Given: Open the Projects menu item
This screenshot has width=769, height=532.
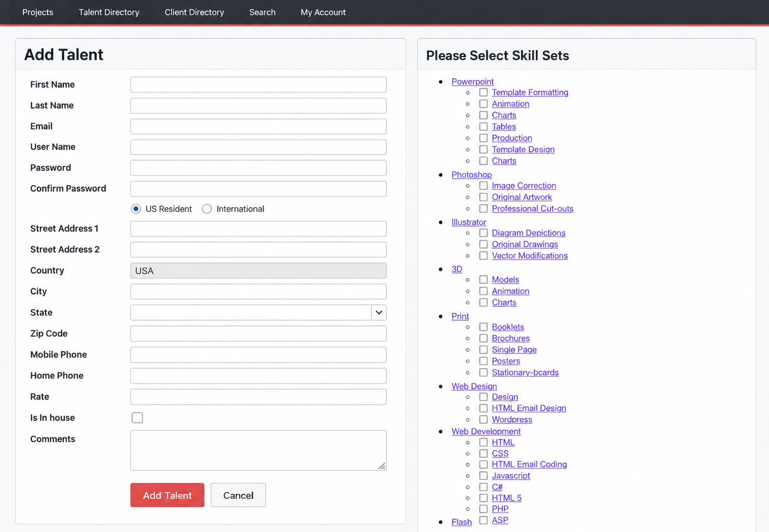Looking at the screenshot, I should click(38, 12).
